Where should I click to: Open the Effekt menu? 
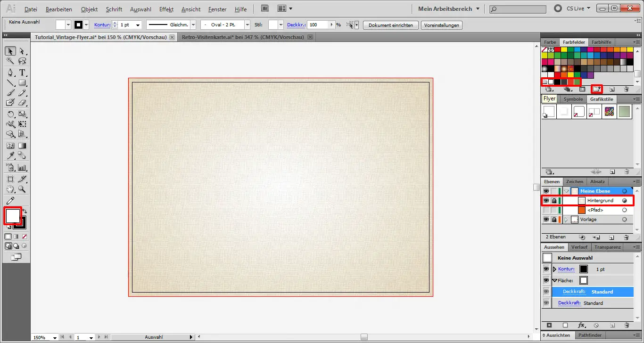tap(166, 9)
